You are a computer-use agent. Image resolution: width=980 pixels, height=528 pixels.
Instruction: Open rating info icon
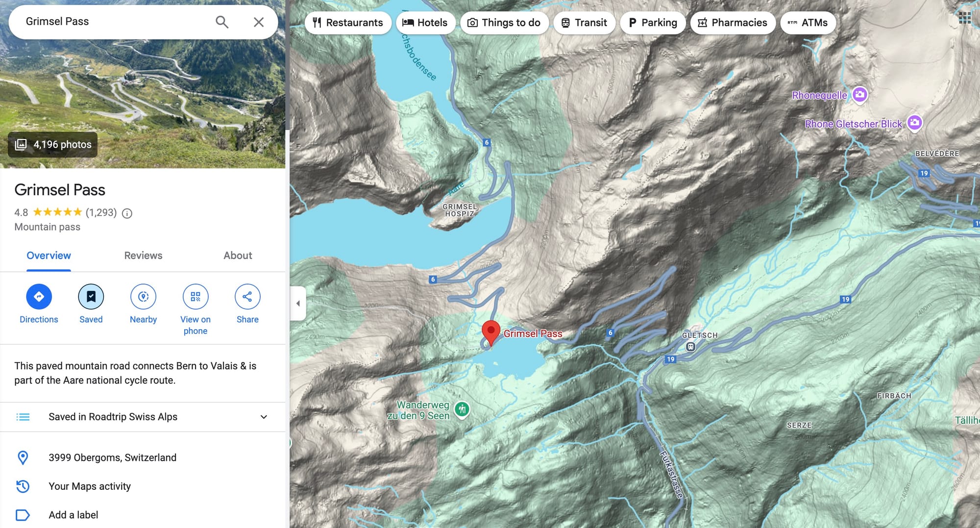pyautogui.click(x=127, y=213)
